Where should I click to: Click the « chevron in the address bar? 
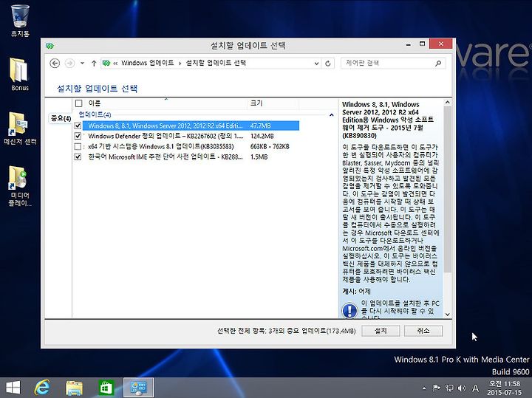point(115,63)
